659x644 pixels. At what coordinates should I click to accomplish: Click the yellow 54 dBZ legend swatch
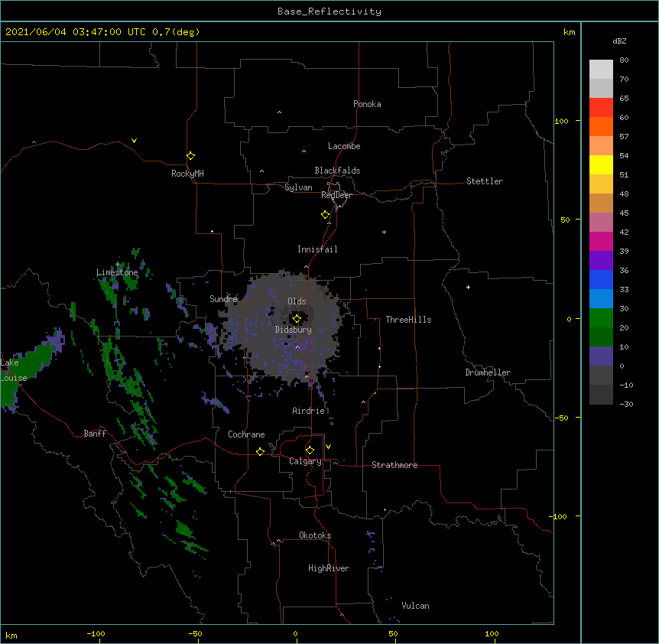point(601,164)
